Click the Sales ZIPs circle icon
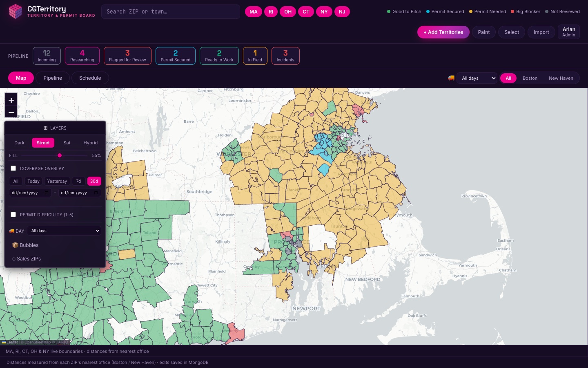 (14, 259)
